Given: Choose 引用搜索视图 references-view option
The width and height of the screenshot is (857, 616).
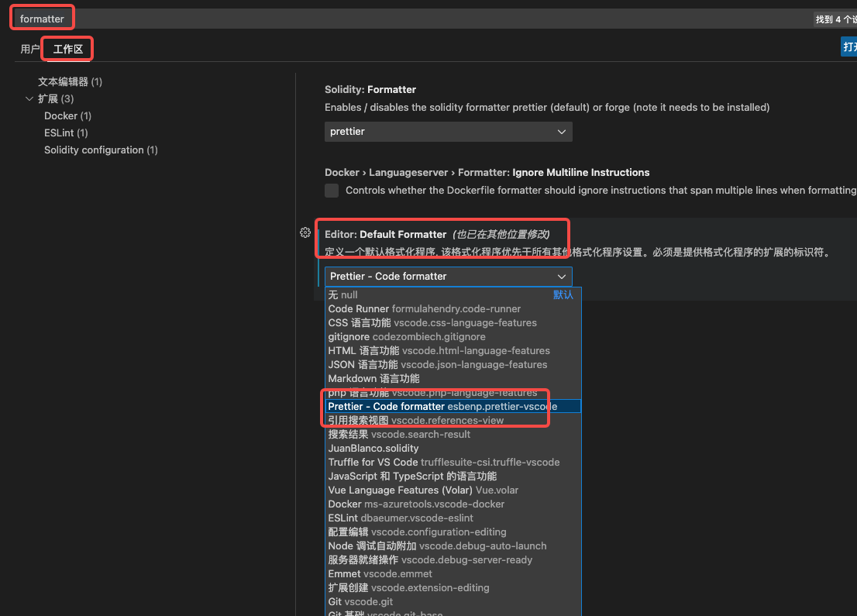Looking at the screenshot, I should tap(453, 420).
